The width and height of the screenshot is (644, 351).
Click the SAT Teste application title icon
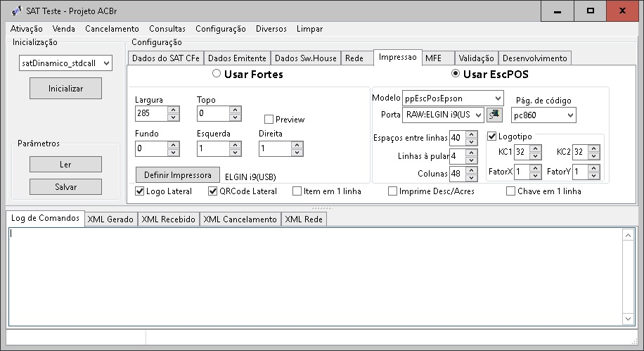point(16,11)
